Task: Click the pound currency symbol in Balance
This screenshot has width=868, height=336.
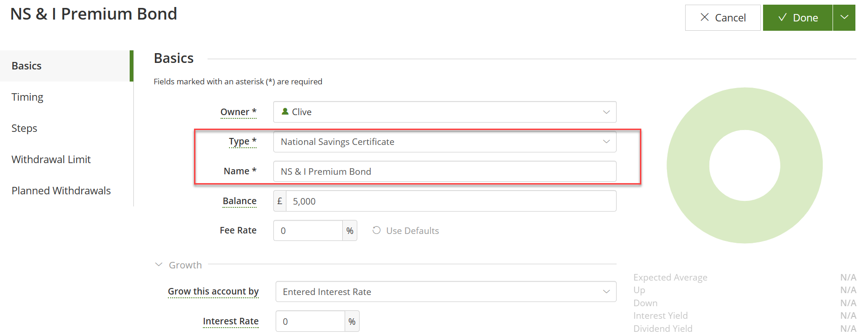Action: [x=280, y=201]
